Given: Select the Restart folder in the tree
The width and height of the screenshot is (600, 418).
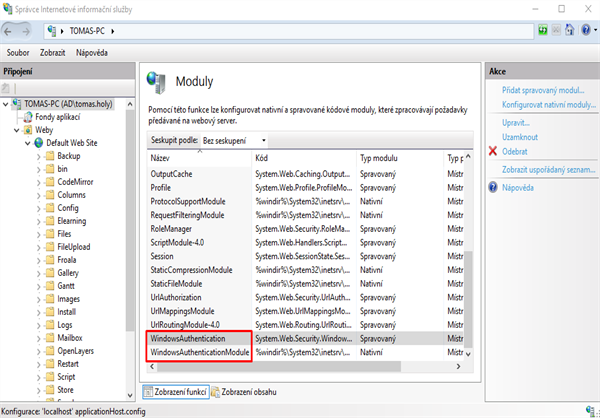Looking at the screenshot, I should point(68,364).
